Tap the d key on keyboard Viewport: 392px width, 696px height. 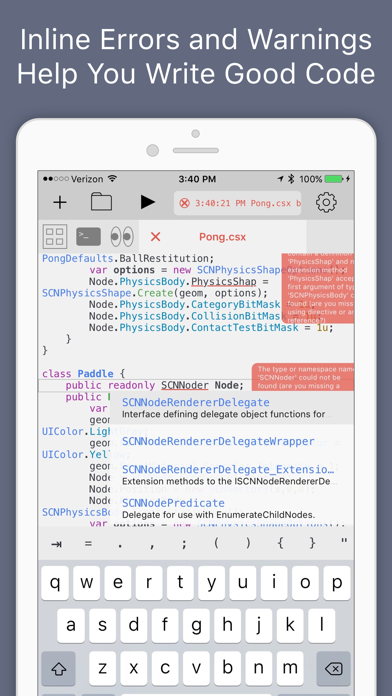134,626
